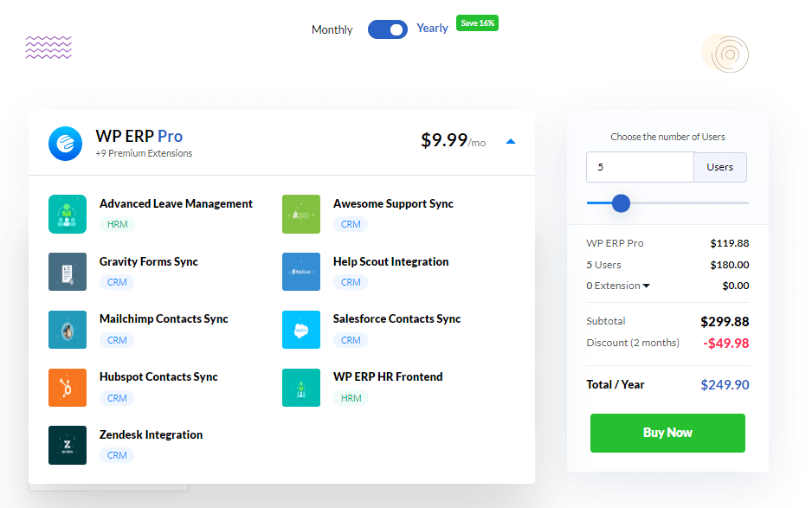Screen dimensions: 812x508
Task: Click the Total / Year label
Action: [615, 385]
